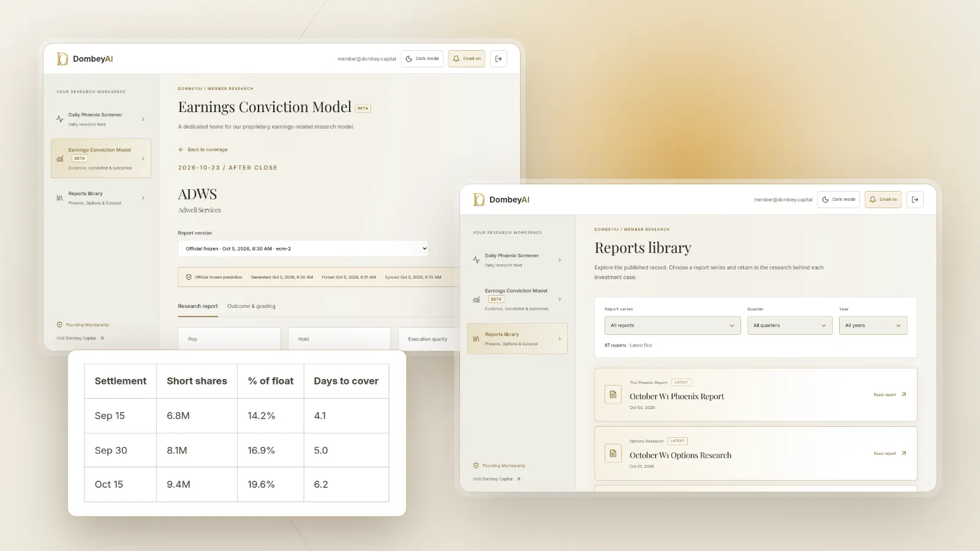The image size is (980, 551).
Task: Expand Reports library chevron in Earnings window
Action: pos(143,198)
